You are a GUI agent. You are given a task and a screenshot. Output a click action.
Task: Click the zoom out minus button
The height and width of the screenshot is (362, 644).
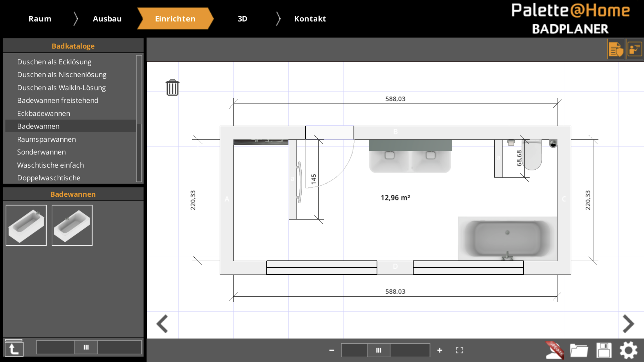point(332,350)
